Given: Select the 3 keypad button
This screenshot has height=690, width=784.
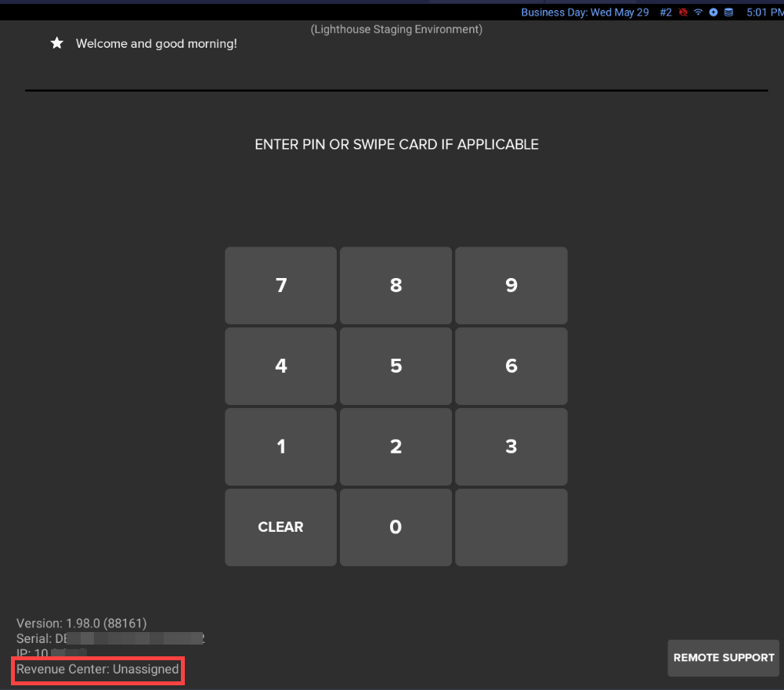Looking at the screenshot, I should point(511,446).
